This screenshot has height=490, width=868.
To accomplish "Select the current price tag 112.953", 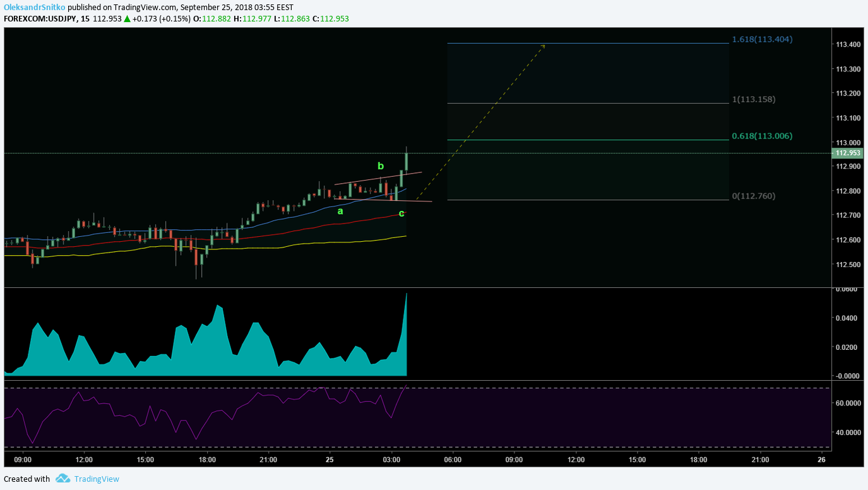I will click(x=847, y=153).
